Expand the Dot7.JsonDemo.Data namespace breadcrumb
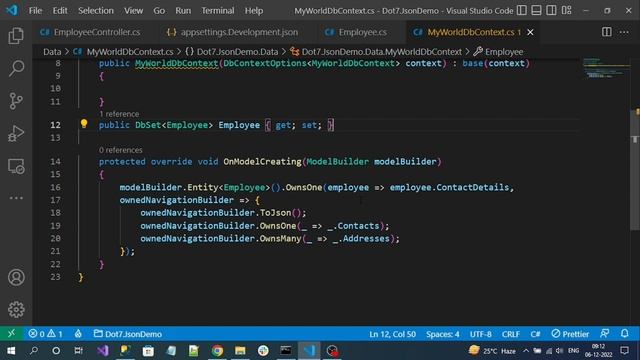The height and width of the screenshot is (360, 640). pos(231,52)
